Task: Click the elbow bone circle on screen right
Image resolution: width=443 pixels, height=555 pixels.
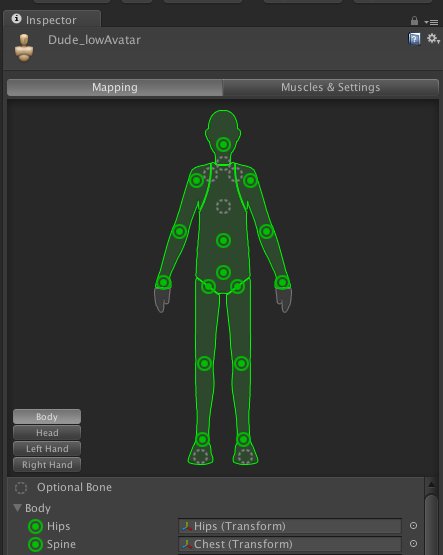Action: coord(266,231)
